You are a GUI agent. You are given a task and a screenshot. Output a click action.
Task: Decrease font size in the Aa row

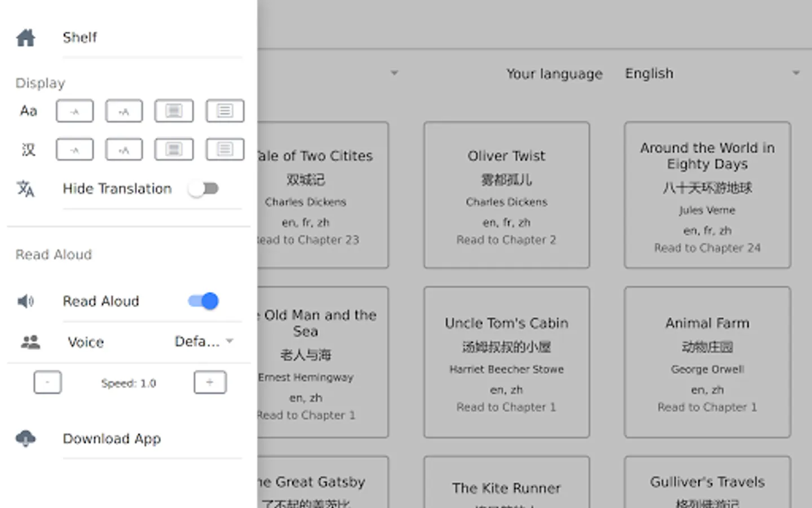pyautogui.click(x=74, y=111)
